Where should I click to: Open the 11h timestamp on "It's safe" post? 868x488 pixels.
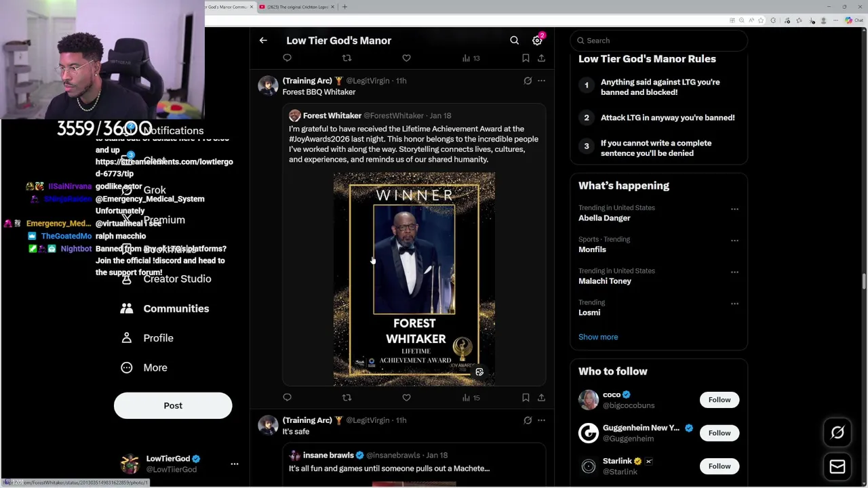tap(401, 420)
